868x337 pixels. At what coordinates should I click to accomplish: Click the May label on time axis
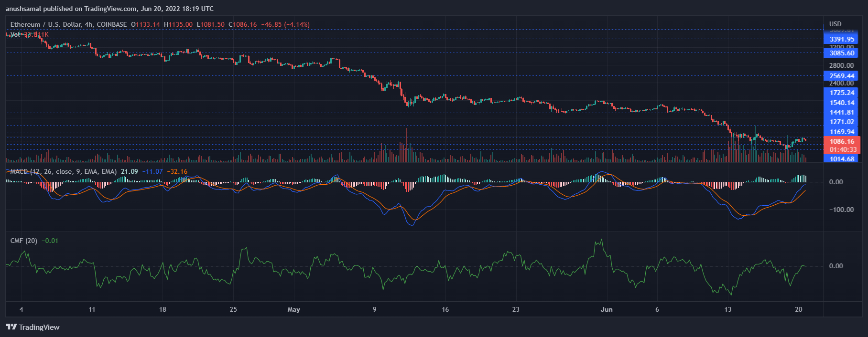[x=294, y=309]
